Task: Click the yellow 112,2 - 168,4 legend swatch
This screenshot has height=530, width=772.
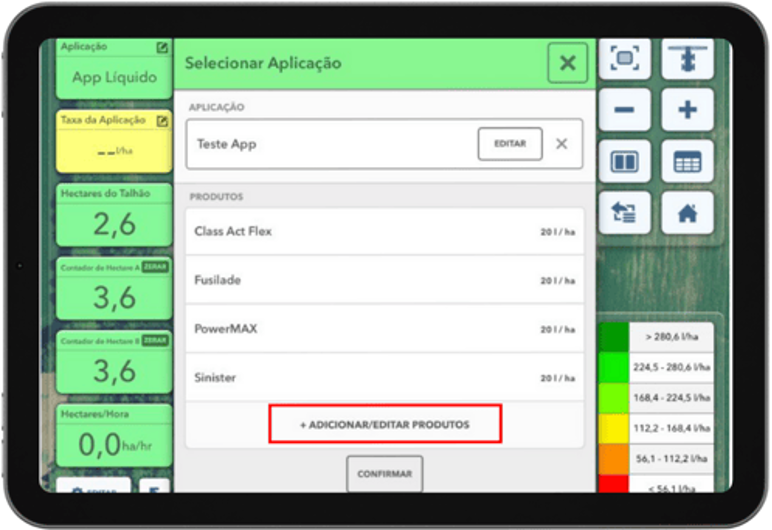Action: (x=613, y=428)
